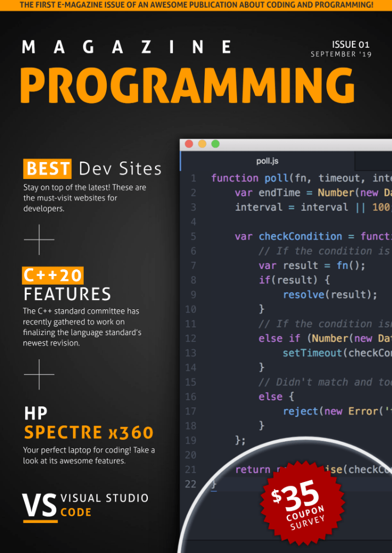Click the SPECTRE x360 orange headline

pos(89,433)
